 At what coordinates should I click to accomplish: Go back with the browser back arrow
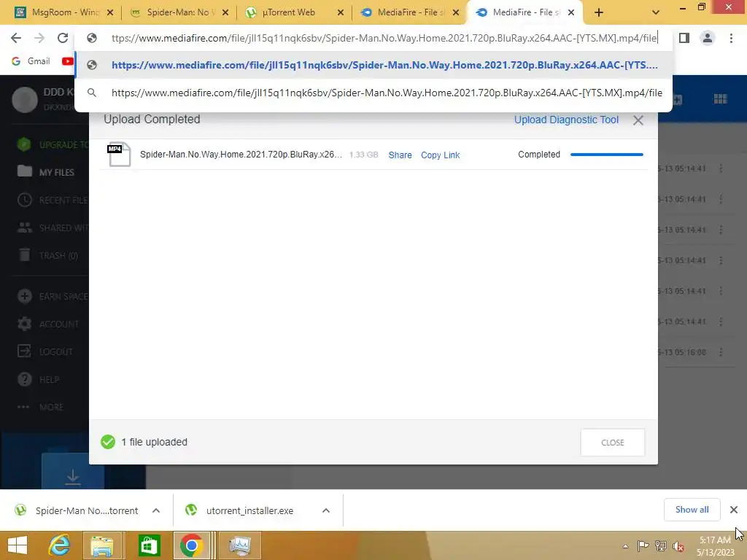(x=16, y=38)
